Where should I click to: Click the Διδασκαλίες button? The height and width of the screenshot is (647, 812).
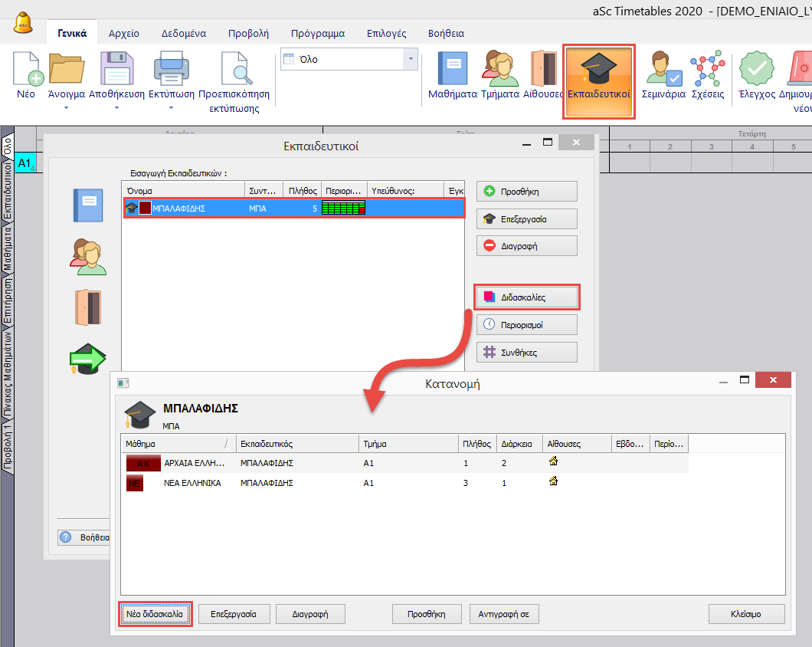click(x=527, y=297)
